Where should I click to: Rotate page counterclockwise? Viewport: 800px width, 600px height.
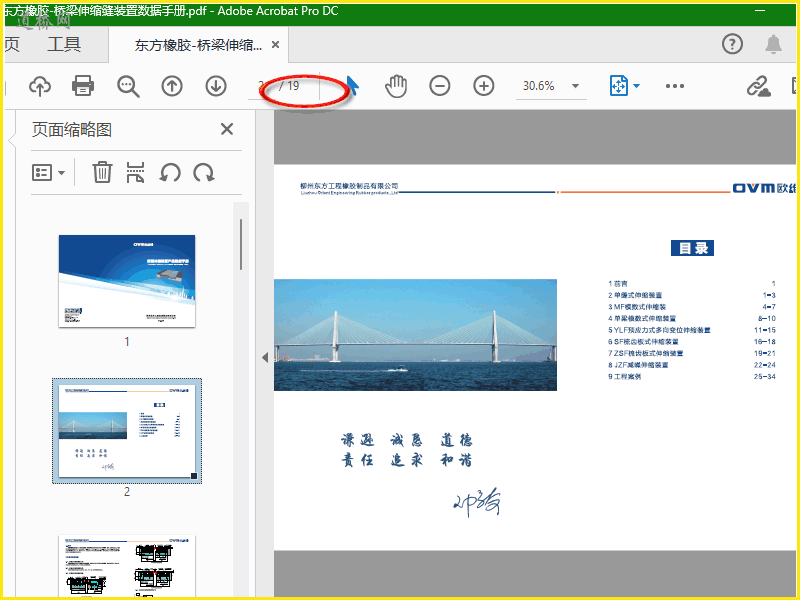[x=170, y=173]
